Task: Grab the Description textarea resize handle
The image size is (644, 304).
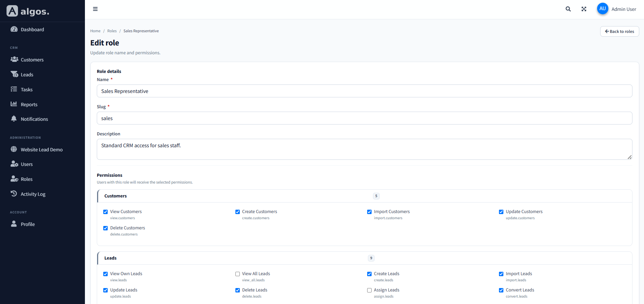Action: pyautogui.click(x=629, y=157)
